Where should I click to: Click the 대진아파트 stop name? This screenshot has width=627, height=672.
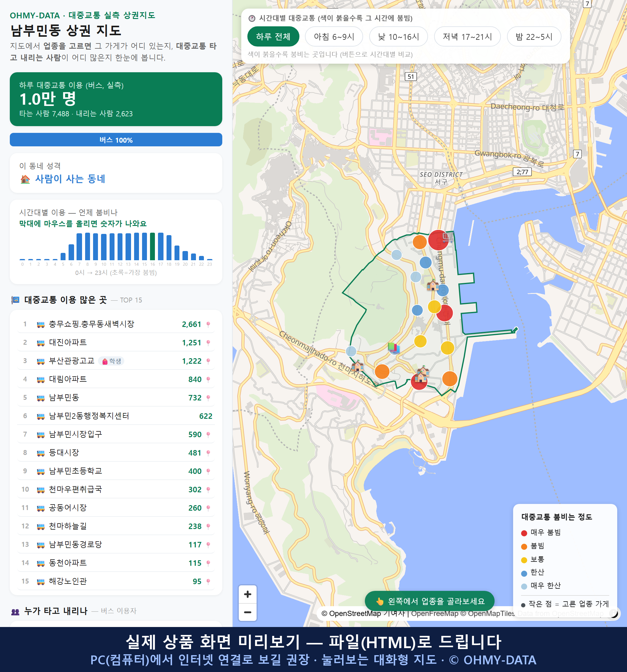(68, 342)
